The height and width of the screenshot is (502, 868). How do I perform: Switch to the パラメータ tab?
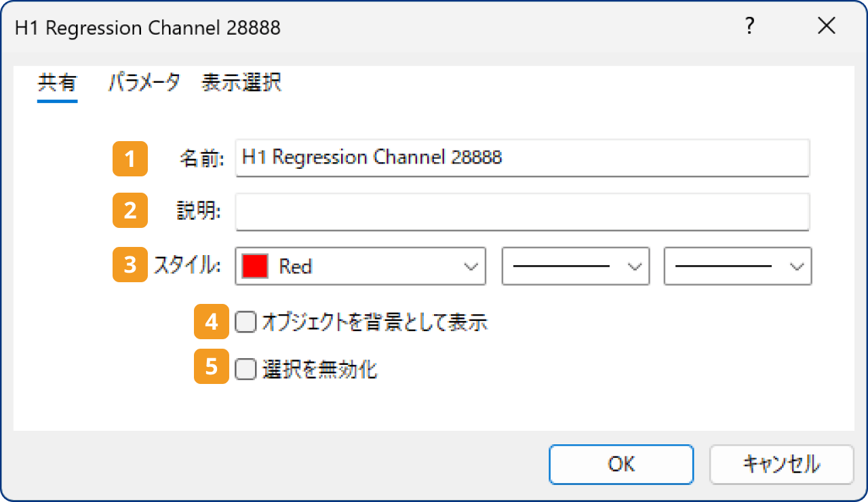click(x=144, y=83)
